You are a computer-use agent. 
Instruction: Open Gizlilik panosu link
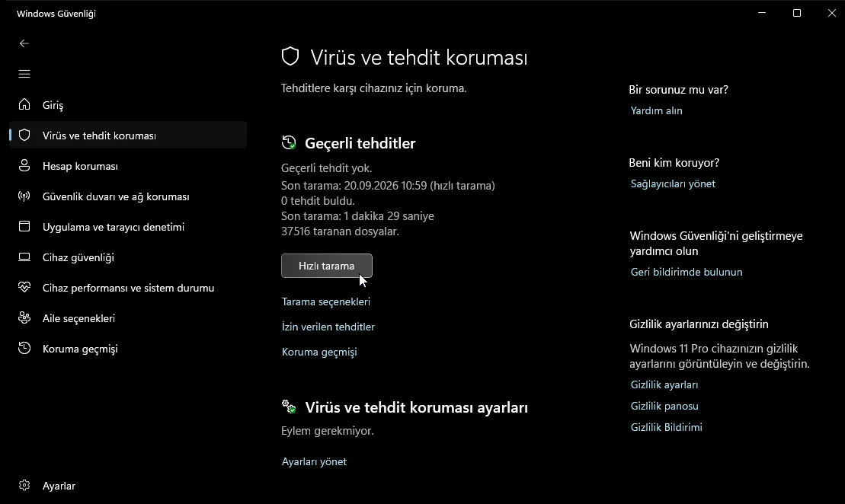point(664,406)
